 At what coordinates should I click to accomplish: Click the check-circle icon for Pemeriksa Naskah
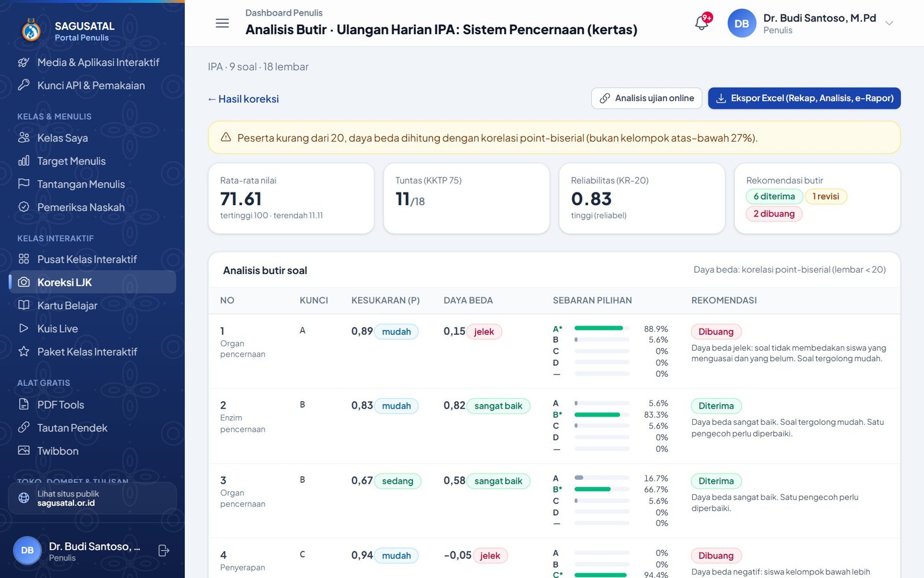24,207
